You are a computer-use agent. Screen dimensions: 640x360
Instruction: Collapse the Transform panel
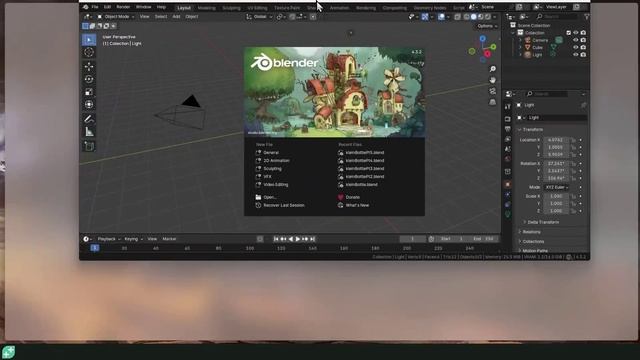point(533,129)
